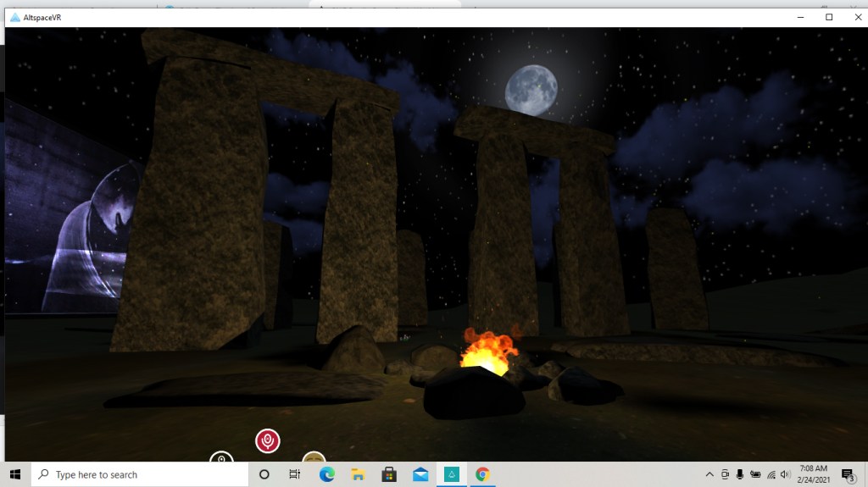Open Task View on the taskbar
The image size is (868, 487).
coord(294,474)
